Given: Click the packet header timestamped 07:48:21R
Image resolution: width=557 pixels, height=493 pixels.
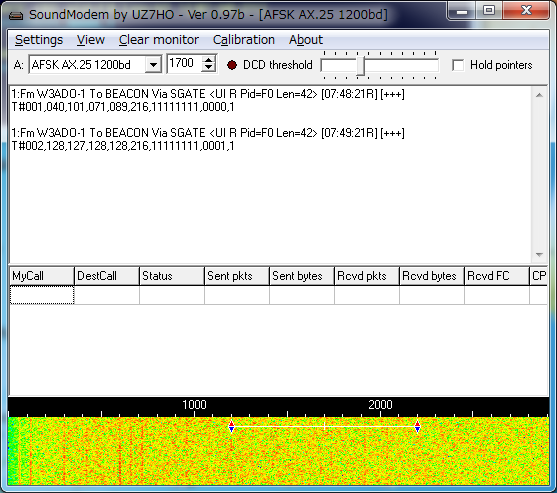Looking at the screenshot, I should click(208, 94).
